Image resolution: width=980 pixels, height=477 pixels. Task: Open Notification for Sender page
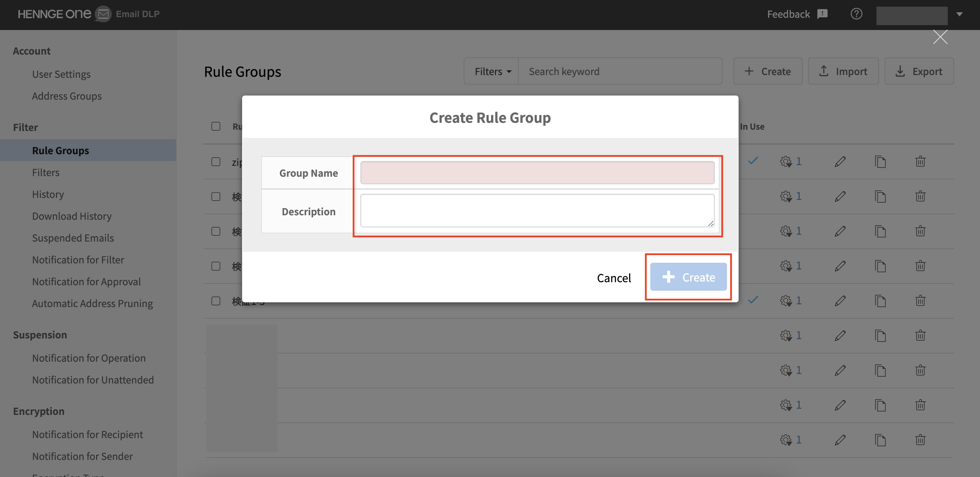pyautogui.click(x=82, y=456)
